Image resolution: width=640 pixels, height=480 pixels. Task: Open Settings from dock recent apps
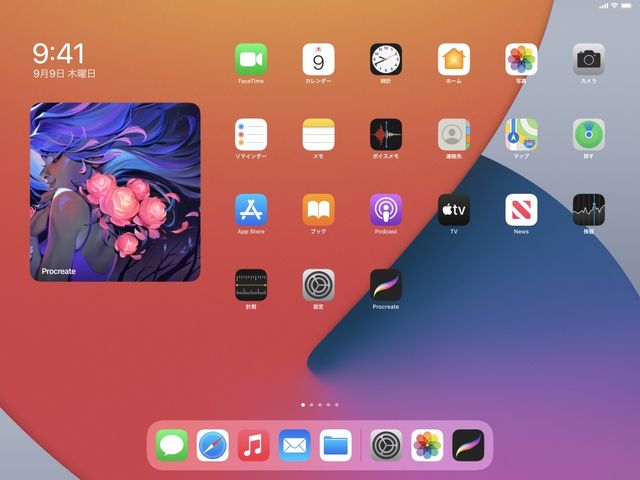386,445
